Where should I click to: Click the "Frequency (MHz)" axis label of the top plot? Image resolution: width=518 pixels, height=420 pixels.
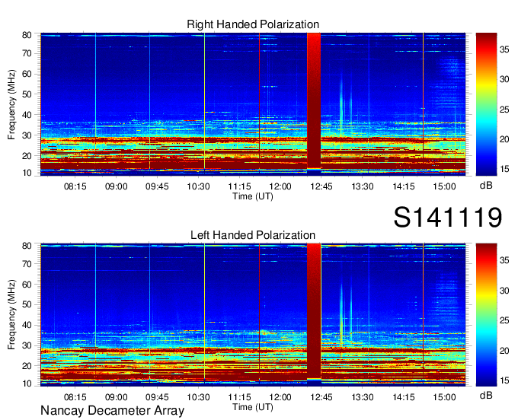click(x=11, y=104)
